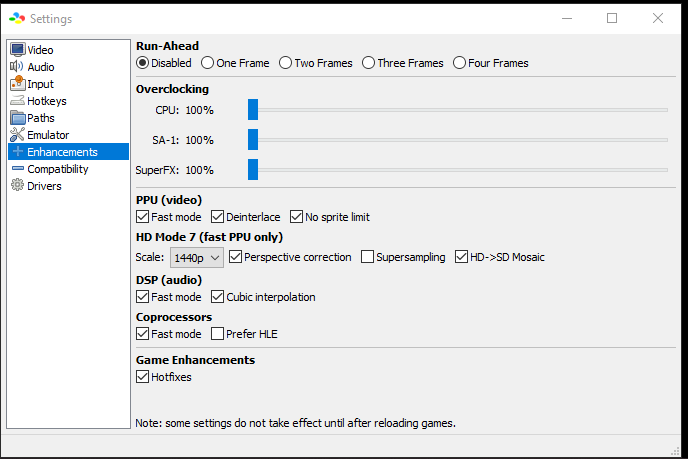Image resolution: width=688 pixels, height=459 pixels.
Task: Select the Audio speaker icon
Action: pos(17,67)
